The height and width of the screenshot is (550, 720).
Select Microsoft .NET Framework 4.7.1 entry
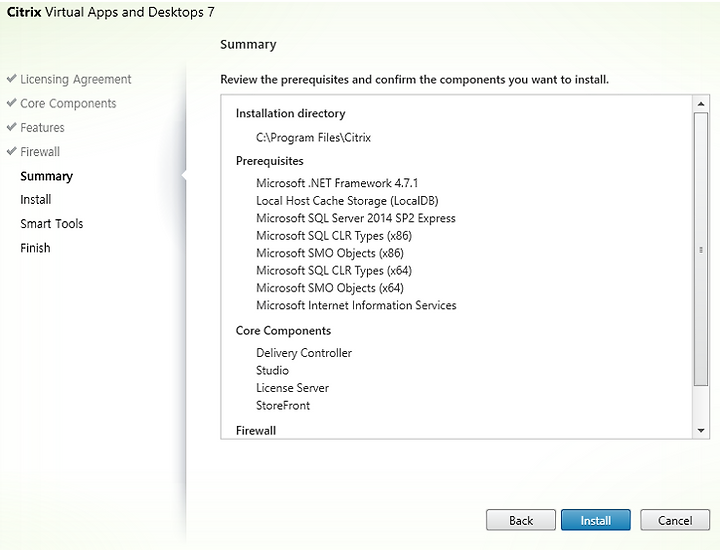(337, 183)
